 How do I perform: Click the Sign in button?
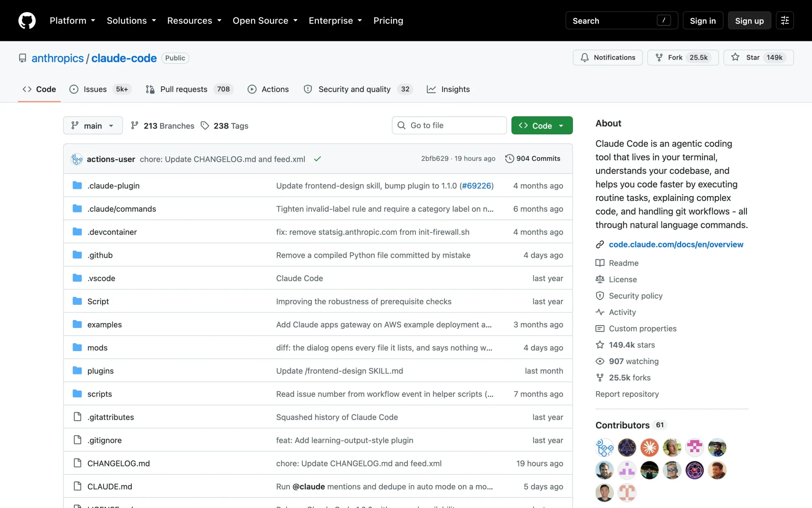click(x=703, y=21)
